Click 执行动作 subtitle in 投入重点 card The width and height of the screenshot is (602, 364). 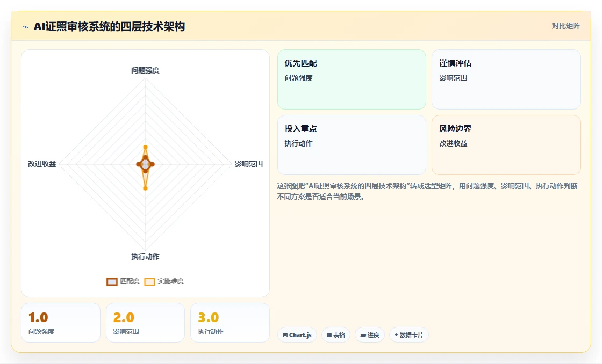298,144
